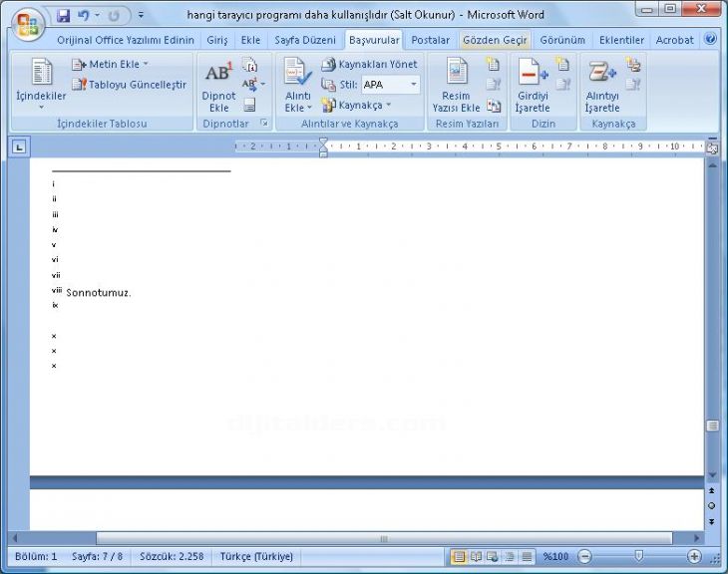Click the horizontal scrollbar thumb

coord(384,538)
